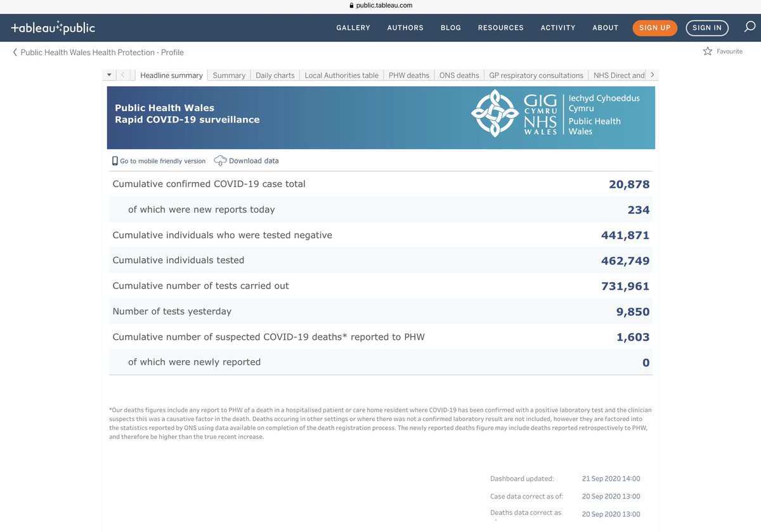Select tests yesterday value 9,850
This screenshot has width=761, height=532.
(633, 312)
